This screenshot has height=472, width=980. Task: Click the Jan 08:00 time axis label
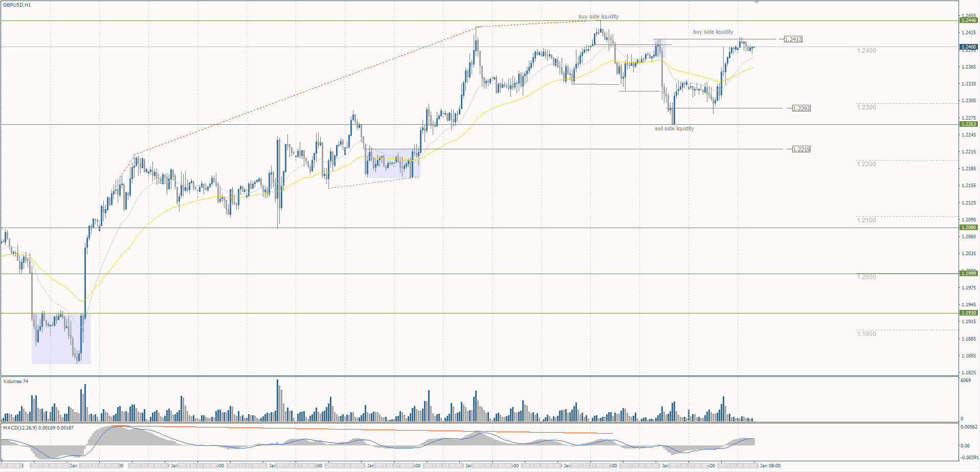pyautogui.click(x=770, y=466)
